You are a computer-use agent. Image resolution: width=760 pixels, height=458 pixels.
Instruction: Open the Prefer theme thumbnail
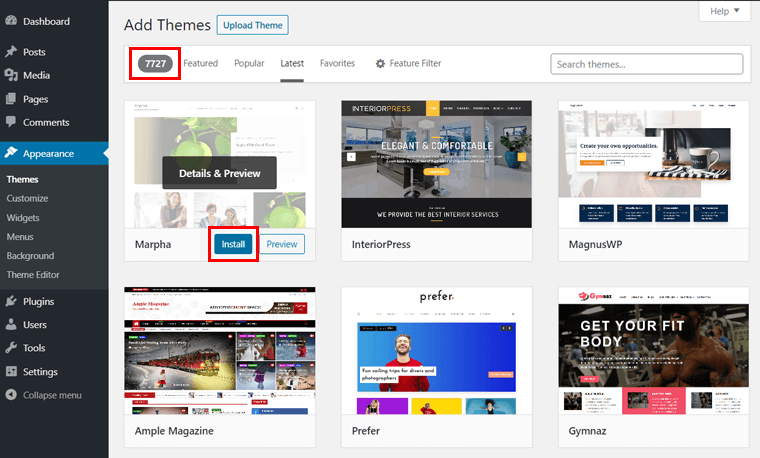(437, 350)
